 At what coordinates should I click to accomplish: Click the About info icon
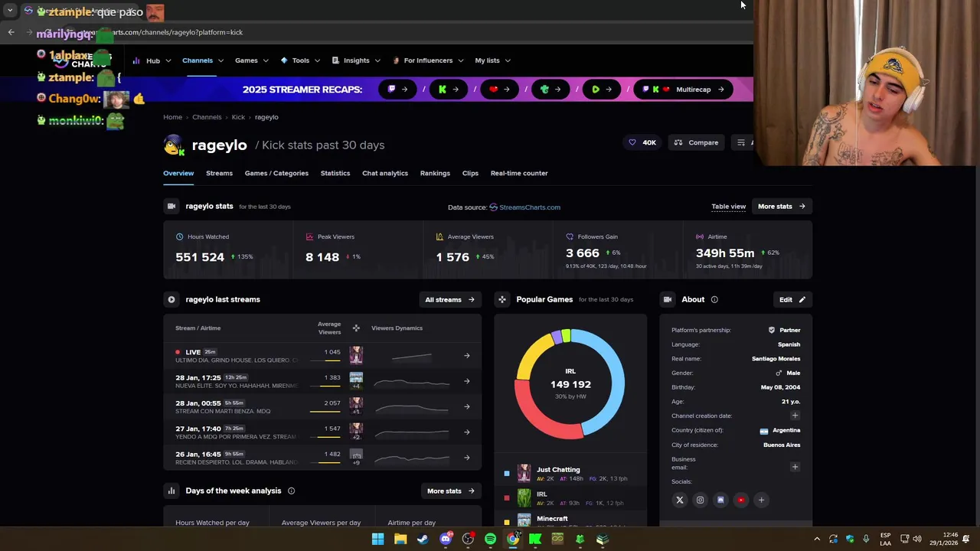coord(714,299)
